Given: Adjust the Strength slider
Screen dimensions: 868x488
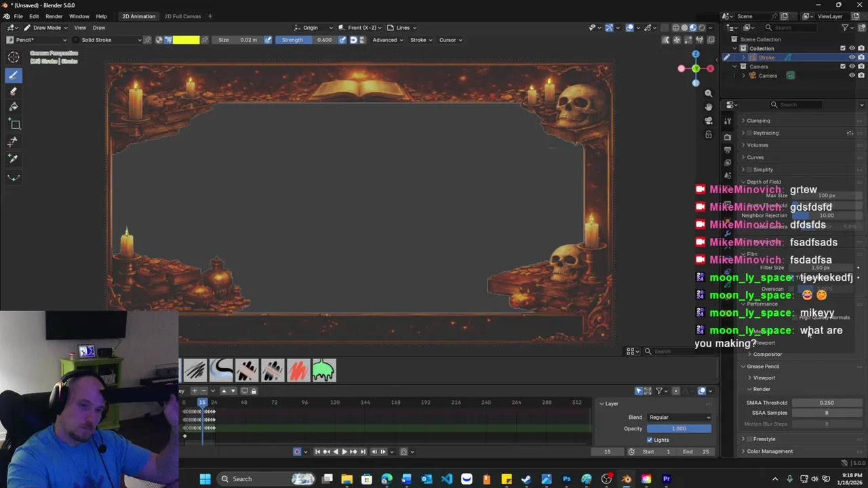Looking at the screenshot, I should point(305,40).
